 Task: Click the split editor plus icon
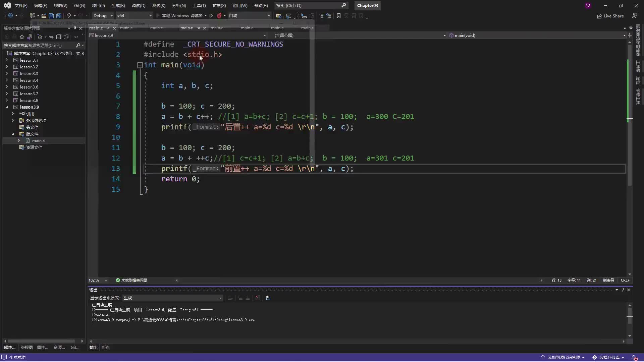point(630,35)
